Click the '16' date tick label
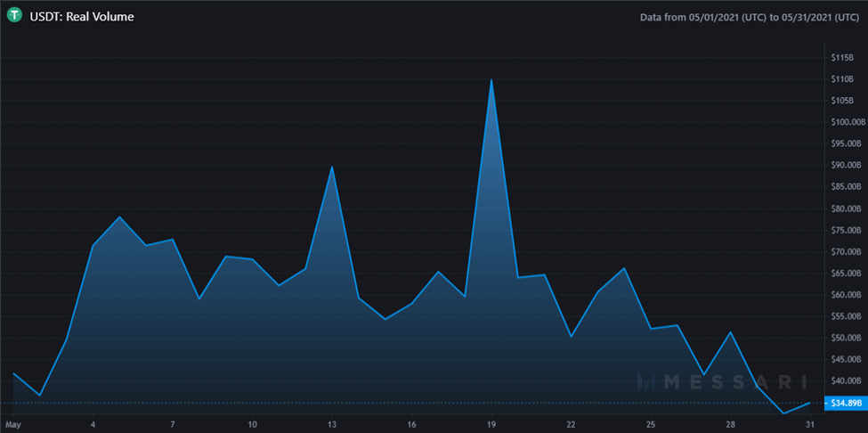Image resolution: width=868 pixels, height=433 pixels. pyautogui.click(x=411, y=423)
